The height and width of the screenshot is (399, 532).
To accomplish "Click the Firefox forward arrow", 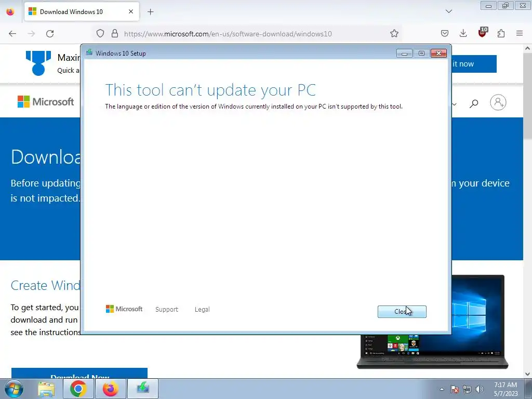I will click(31, 34).
